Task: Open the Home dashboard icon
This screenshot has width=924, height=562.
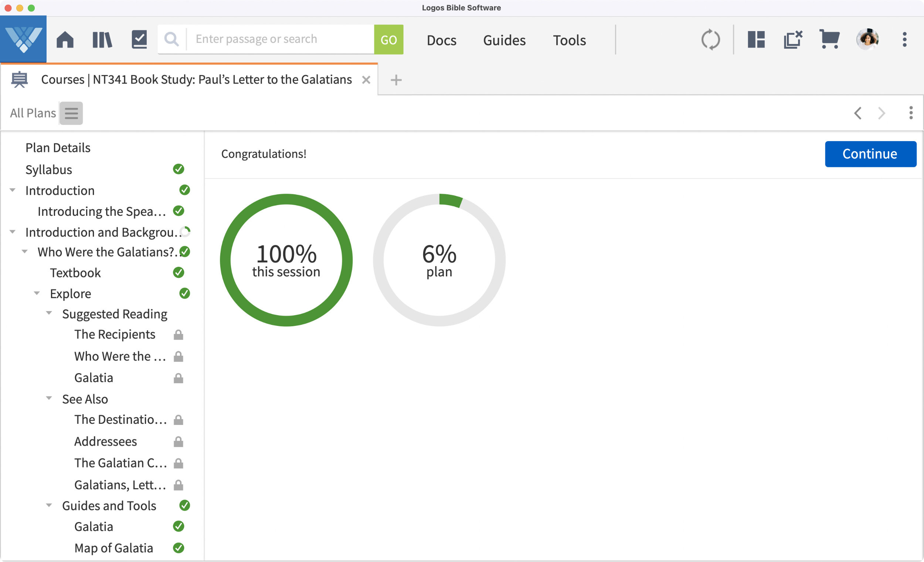Action: (x=65, y=40)
